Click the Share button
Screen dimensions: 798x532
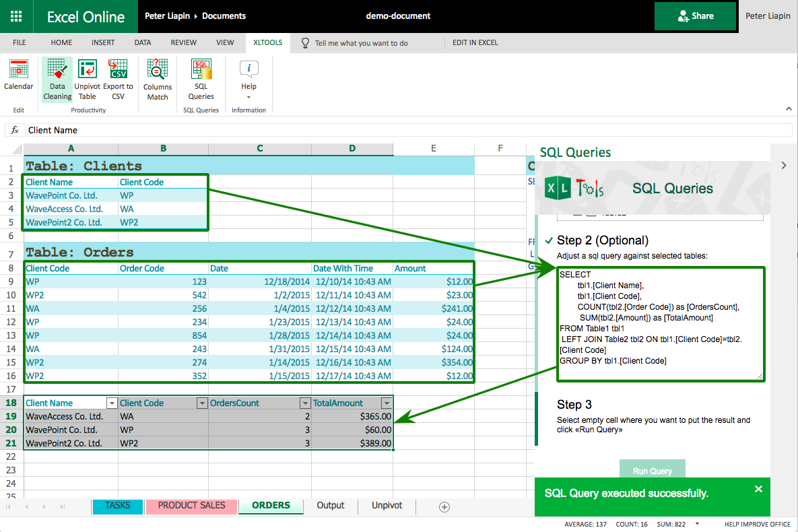point(695,16)
